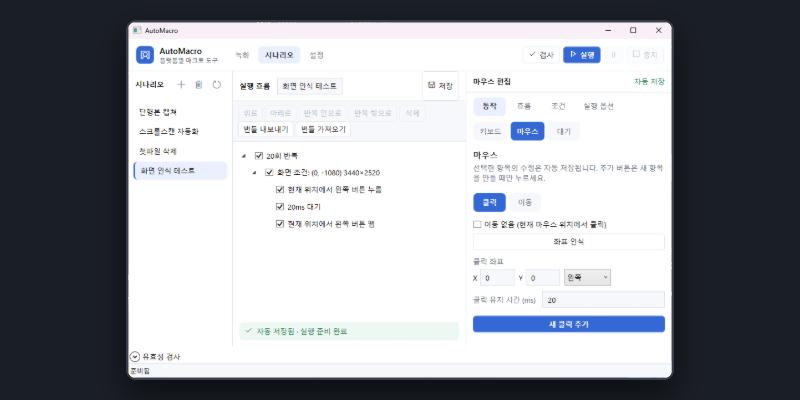Delete scenario using the trash icon
Viewport: 800px width, 400px height.
198,85
